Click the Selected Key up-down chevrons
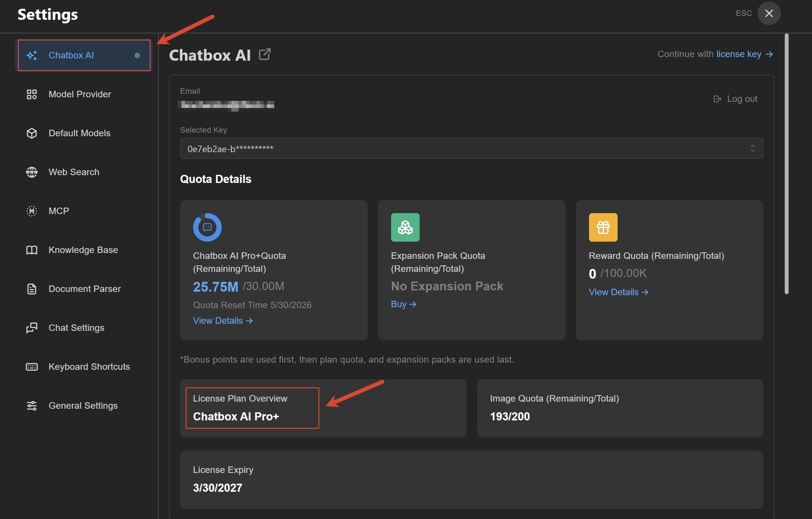The height and width of the screenshot is (519, 812). (x=753, y=148)
